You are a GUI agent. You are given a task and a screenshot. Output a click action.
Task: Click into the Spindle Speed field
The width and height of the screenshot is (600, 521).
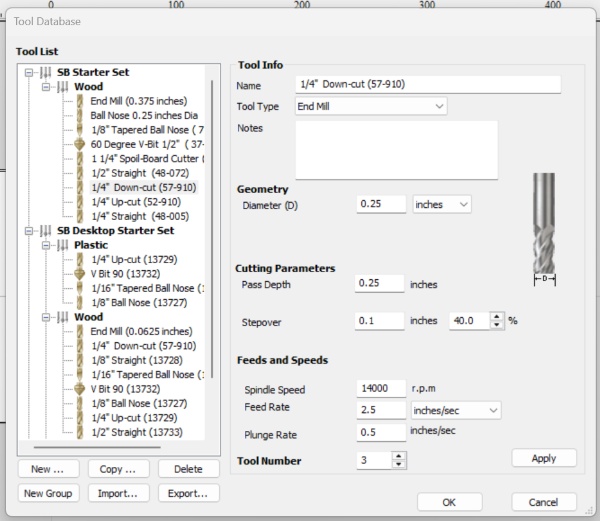(379, 388)
